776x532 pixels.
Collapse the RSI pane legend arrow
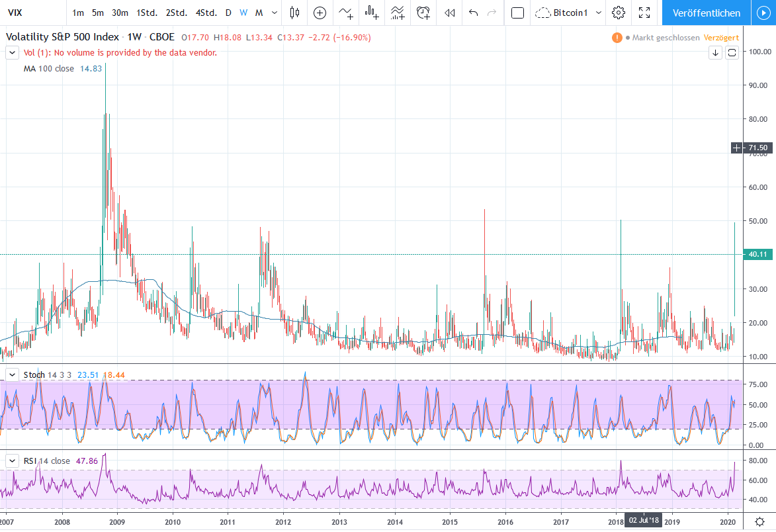coord(13,461)
